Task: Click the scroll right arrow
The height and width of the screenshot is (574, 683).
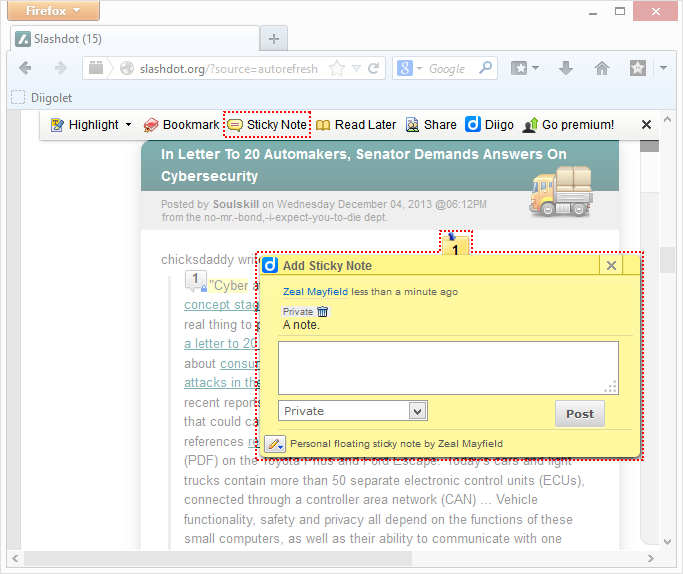Action: [x=651, y=558]
